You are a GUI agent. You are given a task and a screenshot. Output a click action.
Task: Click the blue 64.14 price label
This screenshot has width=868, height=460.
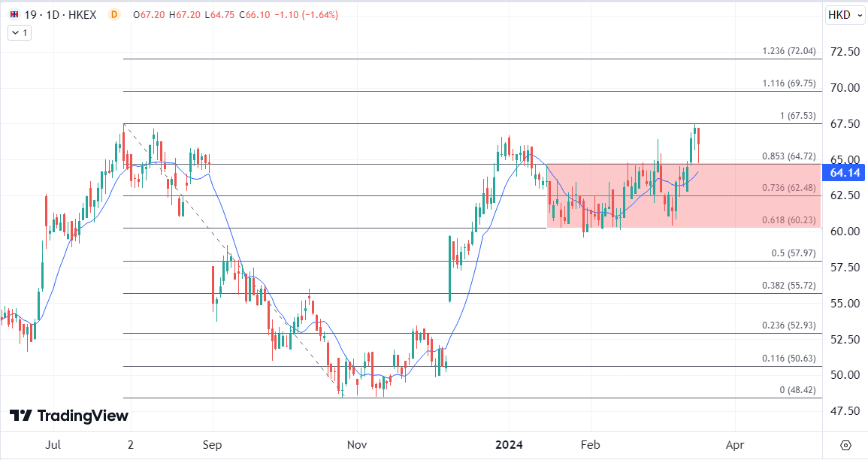[844, 173]
